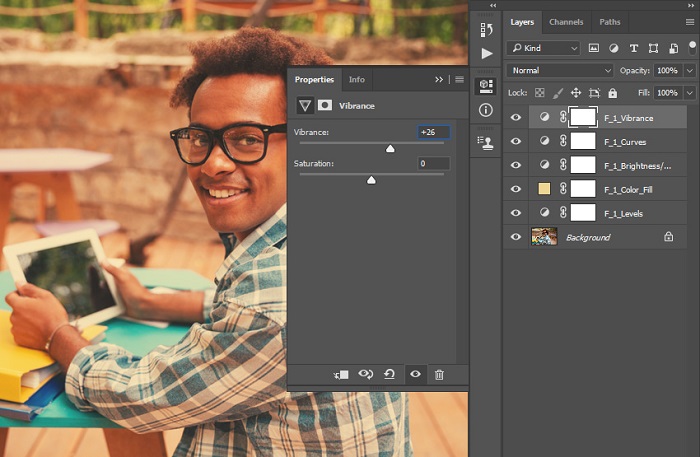Hide the F_1_Vibrance layer
700x457 pixels.
coord(516,117)
